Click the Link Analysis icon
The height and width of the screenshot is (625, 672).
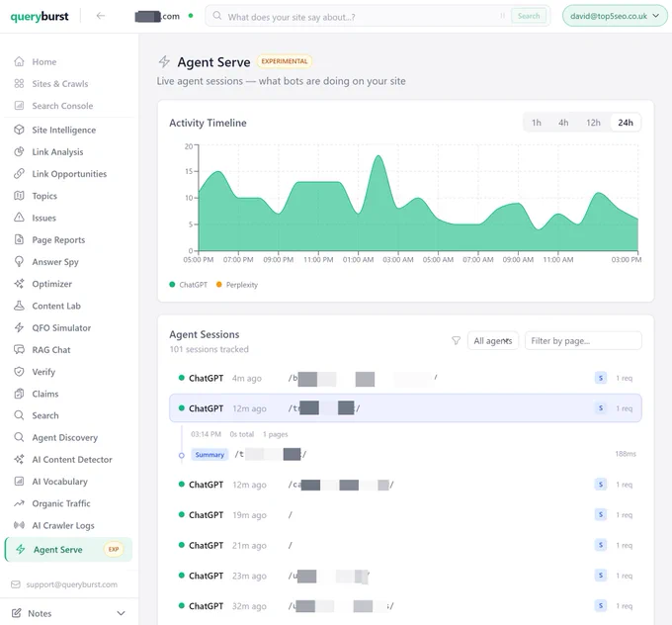pyautogui.click(x=19, y=152)
